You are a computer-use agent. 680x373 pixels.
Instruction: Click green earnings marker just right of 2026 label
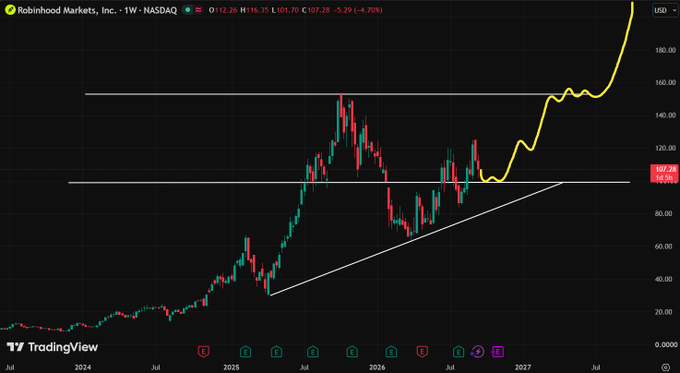[x=391, y=351]
